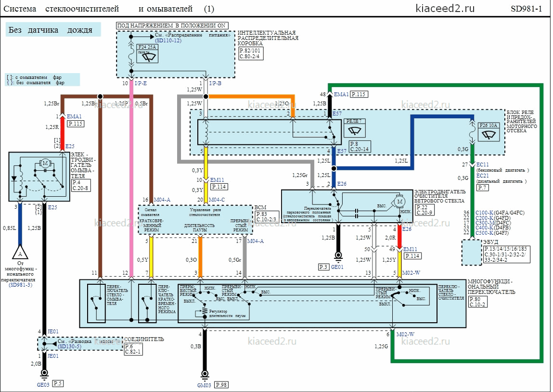Click the P.3 page reference box
The height and width of the screenshot is (392, 553).
pos(323,267)
